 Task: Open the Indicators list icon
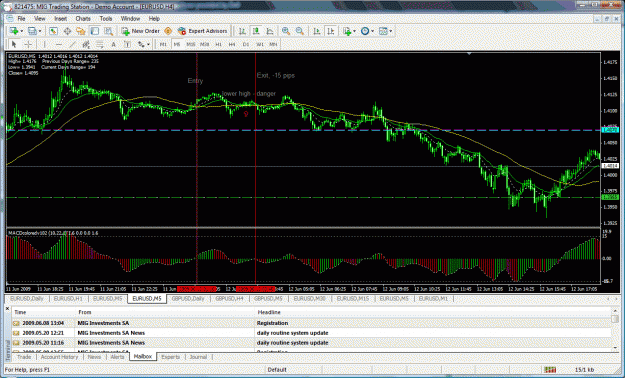coord(347,31)
